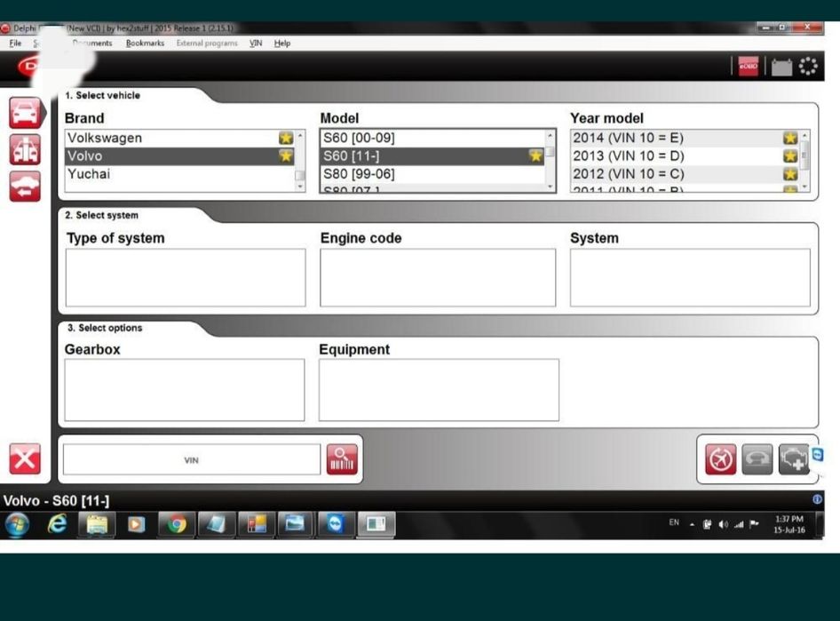This screenshot has width=840, height=621.
Task: Select Volvo in Brand list
Action: point(179,156)
